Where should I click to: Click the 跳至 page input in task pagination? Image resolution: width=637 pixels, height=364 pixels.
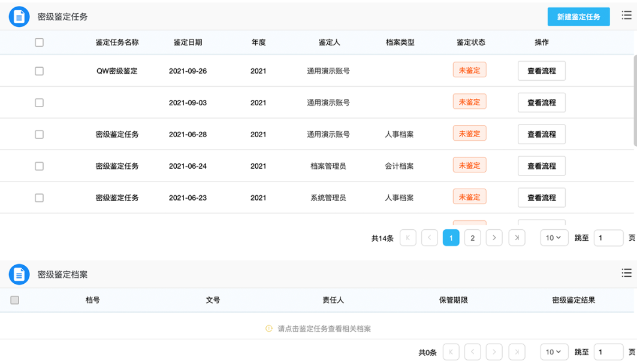point(608,238)
